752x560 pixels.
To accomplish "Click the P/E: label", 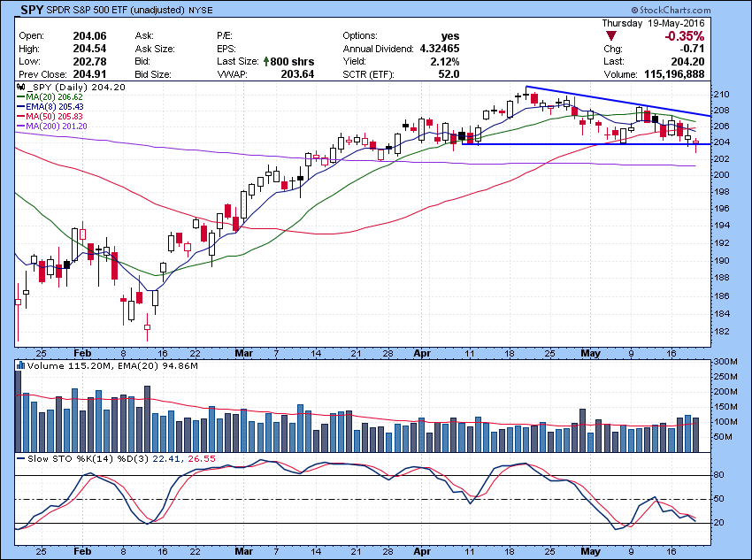I will point(225,36).
